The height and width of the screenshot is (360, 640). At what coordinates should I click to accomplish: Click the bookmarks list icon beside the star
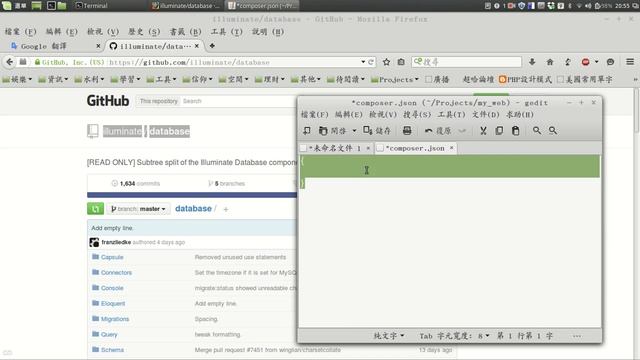[401, 62]
